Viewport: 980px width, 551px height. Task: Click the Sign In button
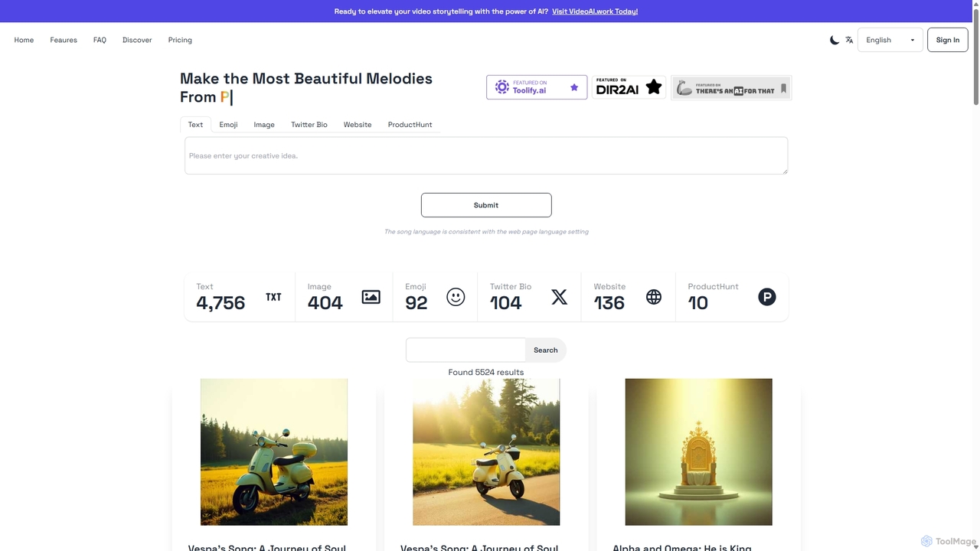click(947, 40)
